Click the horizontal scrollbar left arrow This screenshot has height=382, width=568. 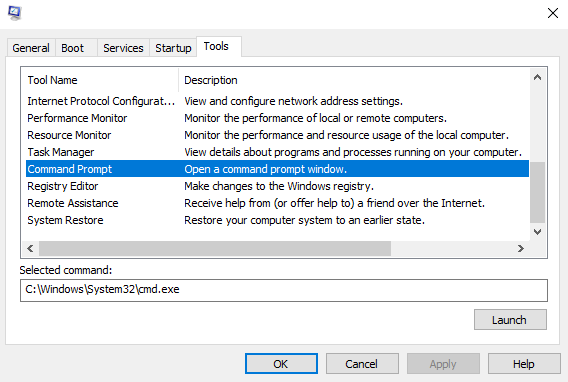(30, 248)
